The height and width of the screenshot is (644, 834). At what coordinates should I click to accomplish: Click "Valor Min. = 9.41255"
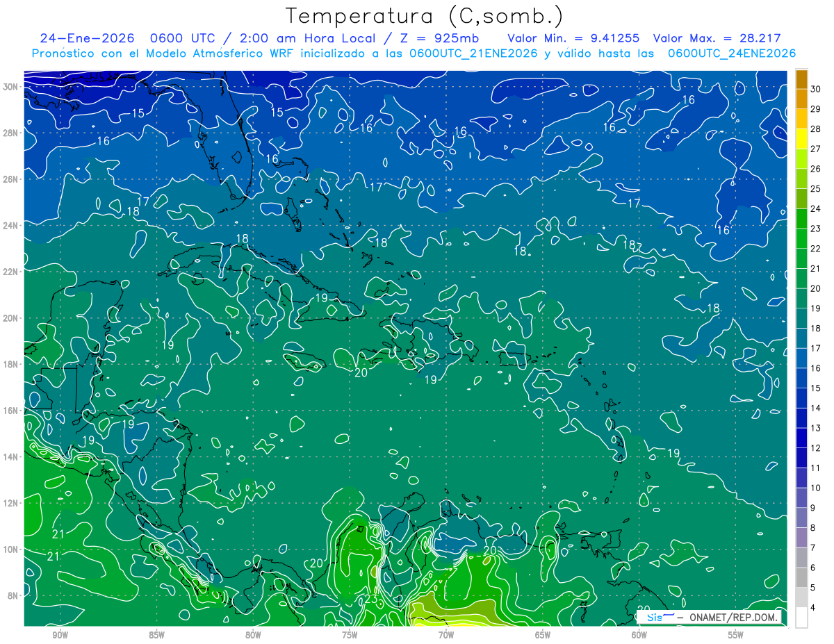click(573, 38)
